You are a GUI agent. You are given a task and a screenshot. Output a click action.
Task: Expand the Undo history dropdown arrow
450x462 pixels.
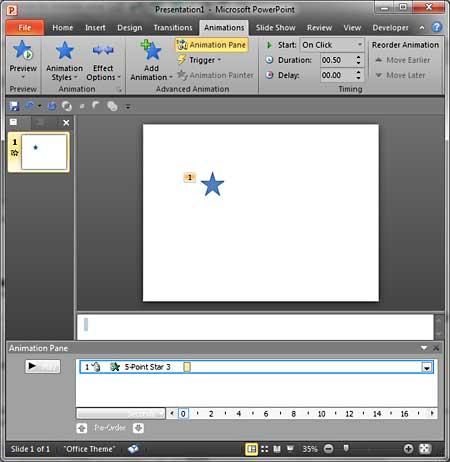tap(40, 106)
